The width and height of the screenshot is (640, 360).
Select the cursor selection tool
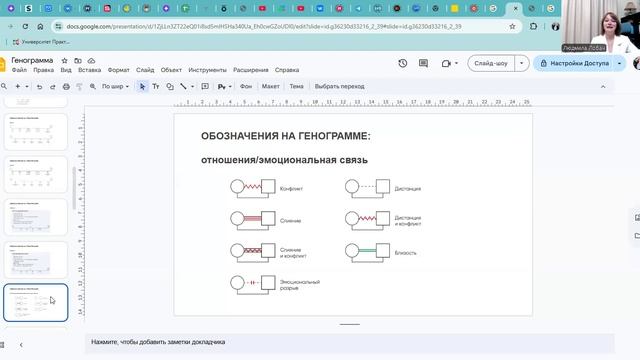142,87
